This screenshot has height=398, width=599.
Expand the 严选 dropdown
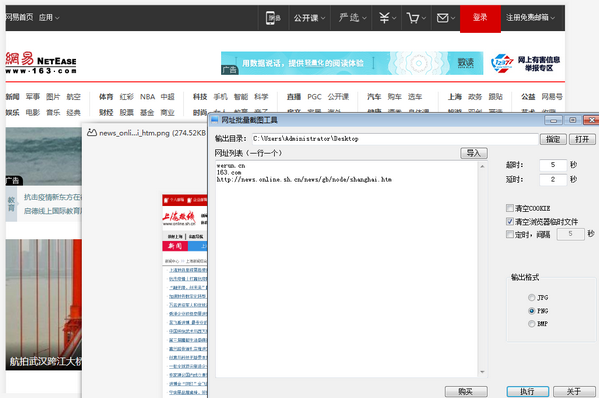coord(352,18)
